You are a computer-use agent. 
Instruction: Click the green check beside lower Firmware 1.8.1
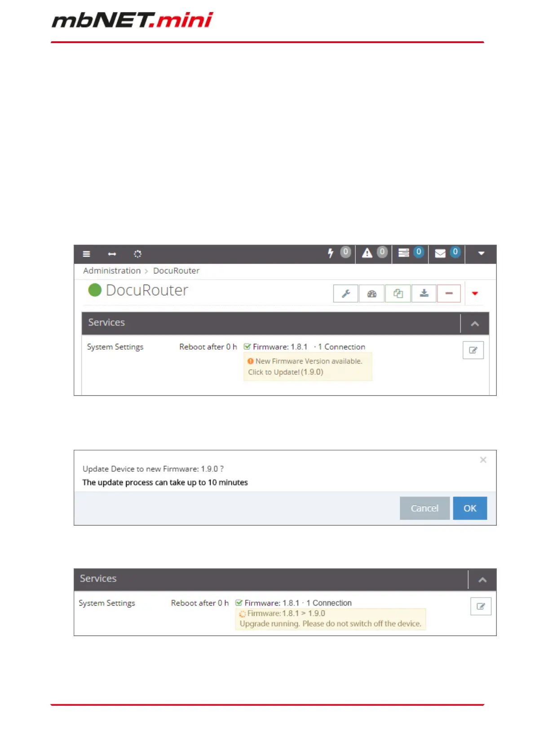pyautogui.click(x=239, y=603)
